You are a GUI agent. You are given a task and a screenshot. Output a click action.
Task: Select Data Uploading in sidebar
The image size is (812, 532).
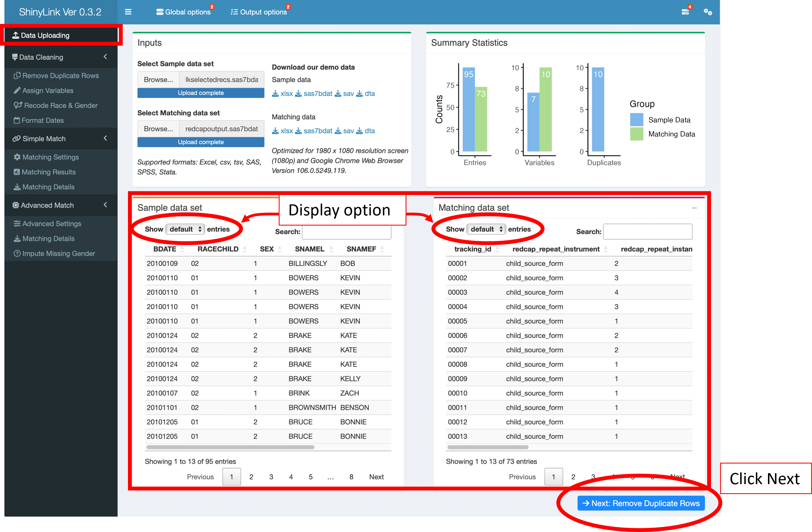point(61,35)
